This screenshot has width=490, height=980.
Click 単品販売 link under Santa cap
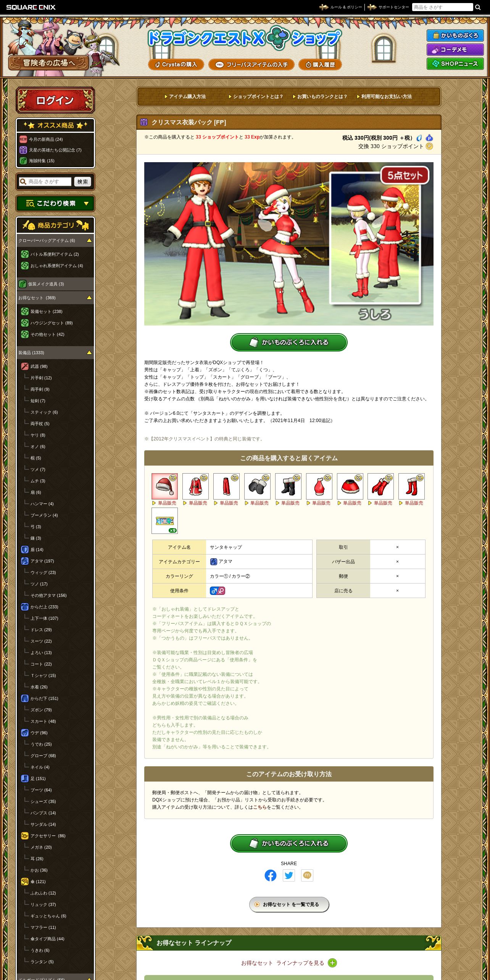167,503
